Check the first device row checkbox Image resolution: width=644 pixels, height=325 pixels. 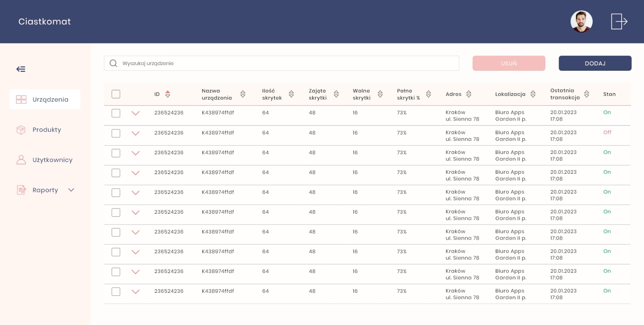(x=116, y=113)
